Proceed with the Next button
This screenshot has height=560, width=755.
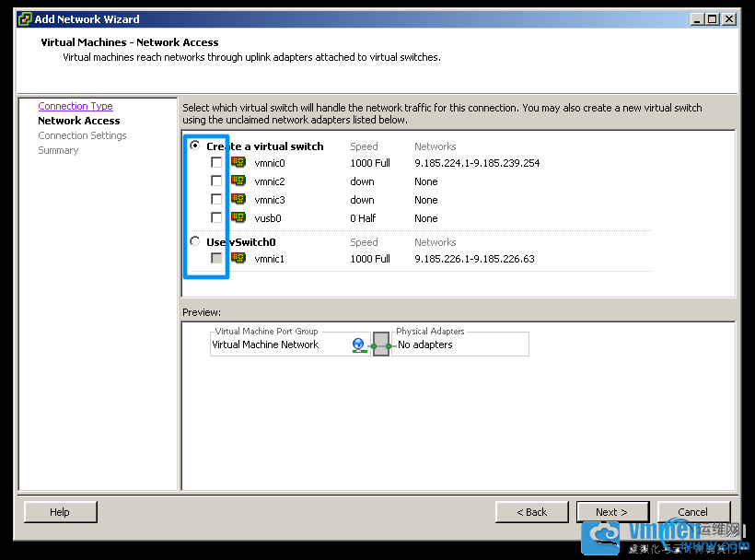tap(612, 512)
